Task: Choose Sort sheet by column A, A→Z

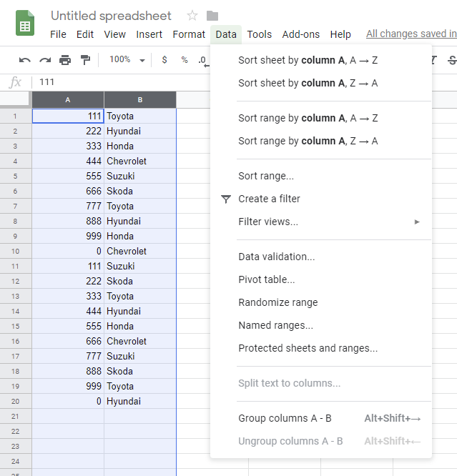Action: tap(321, 60)
